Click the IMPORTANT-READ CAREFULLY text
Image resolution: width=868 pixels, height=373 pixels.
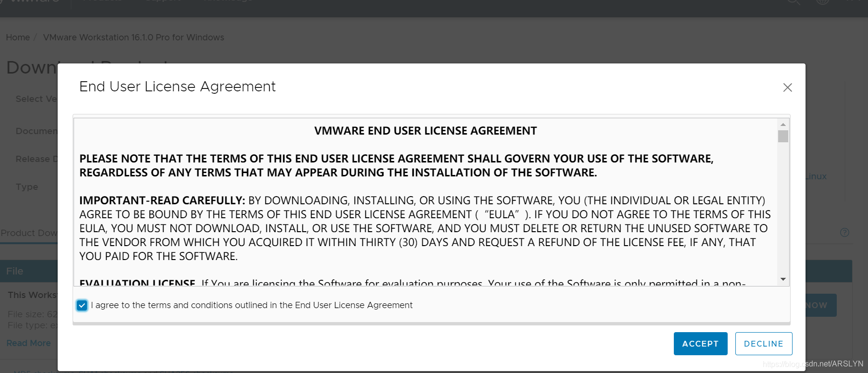162,200
